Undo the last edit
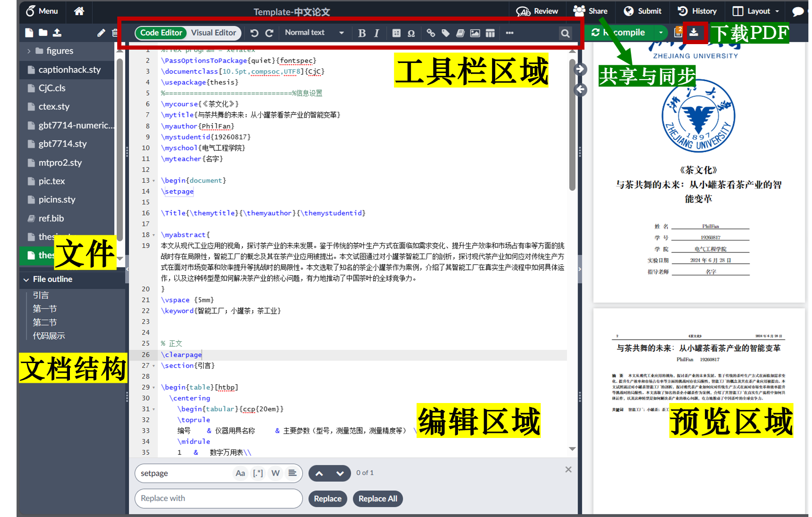Image resolution: width=812 pixels, height=517 pixels. click(254, 33)
